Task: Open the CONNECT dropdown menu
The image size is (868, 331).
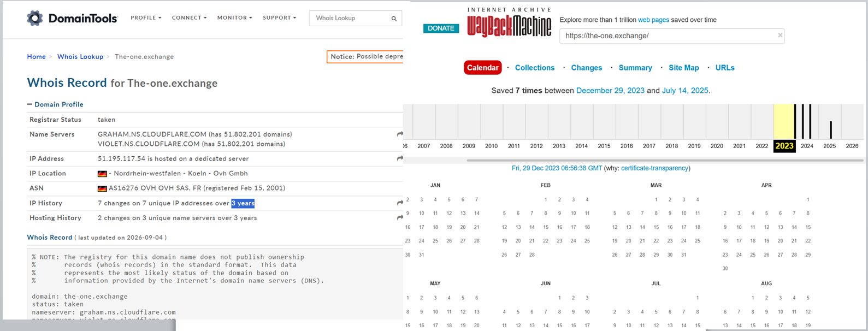Action: point(189,18)
